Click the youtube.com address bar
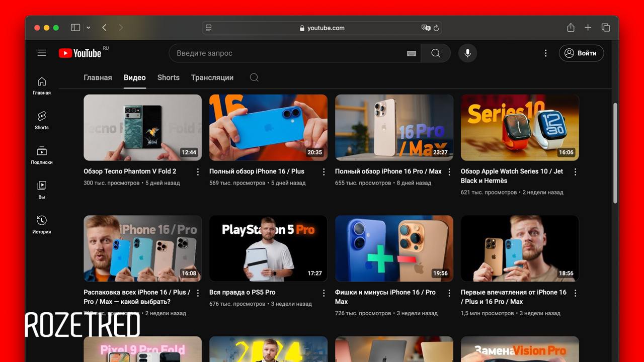The width and height of the screenshot is (644, 362). pyautogui.click(x=322, y=28)
